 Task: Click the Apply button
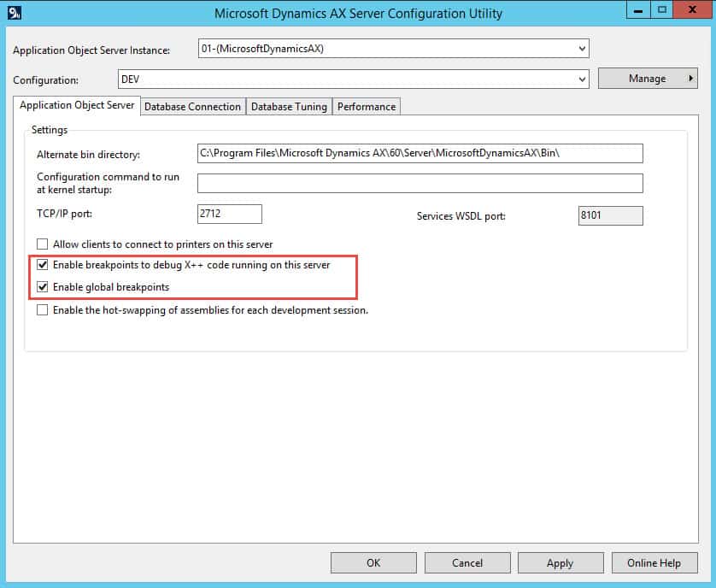(x=560, y=563)
